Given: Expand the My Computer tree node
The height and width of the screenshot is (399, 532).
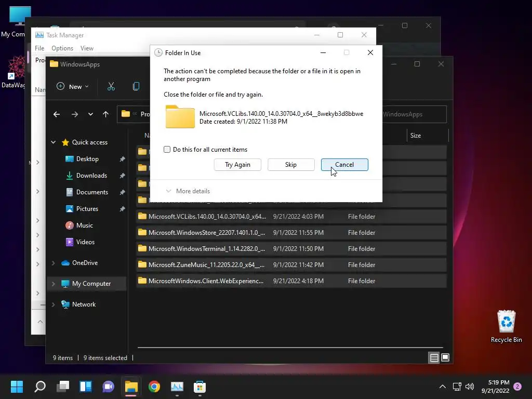Looking at the screenshot, I should [54, 284].
